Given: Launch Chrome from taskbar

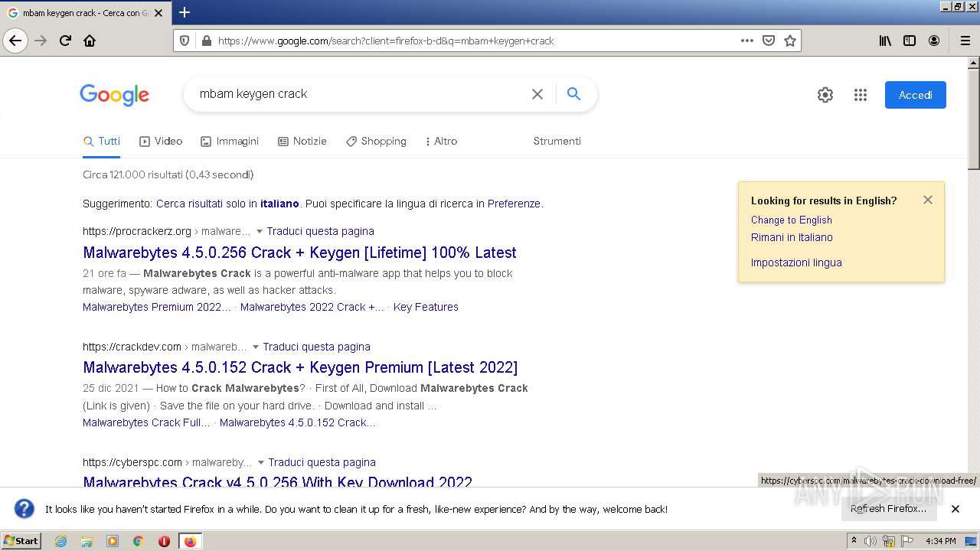Looking at the screenshot, I should pyautogui.click(x=139, y=541).
